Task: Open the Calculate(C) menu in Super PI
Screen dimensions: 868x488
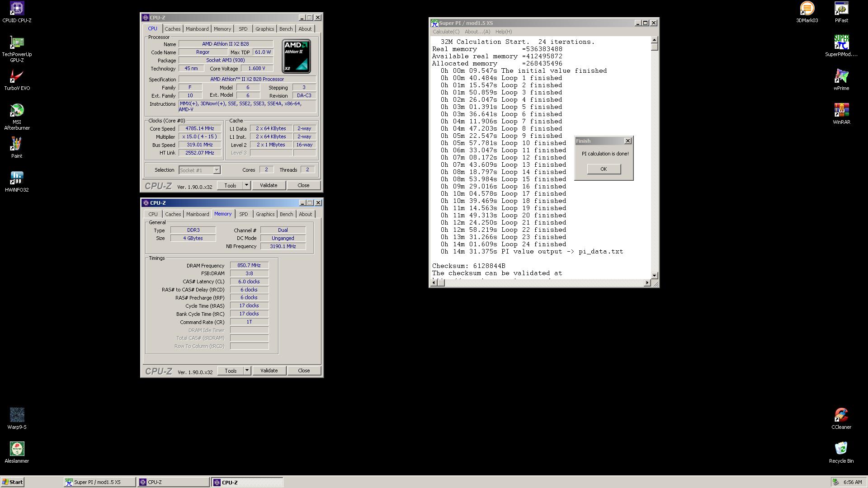Action: click(446, 32)
